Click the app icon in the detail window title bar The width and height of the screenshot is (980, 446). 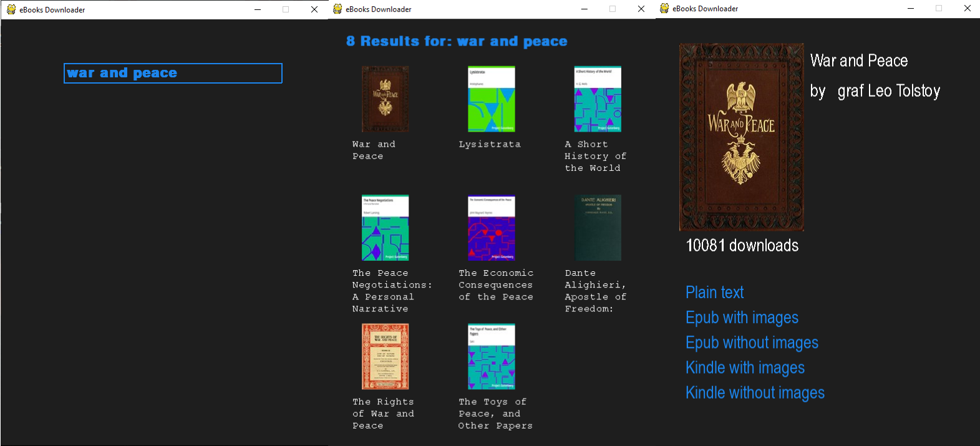point(664,8)
